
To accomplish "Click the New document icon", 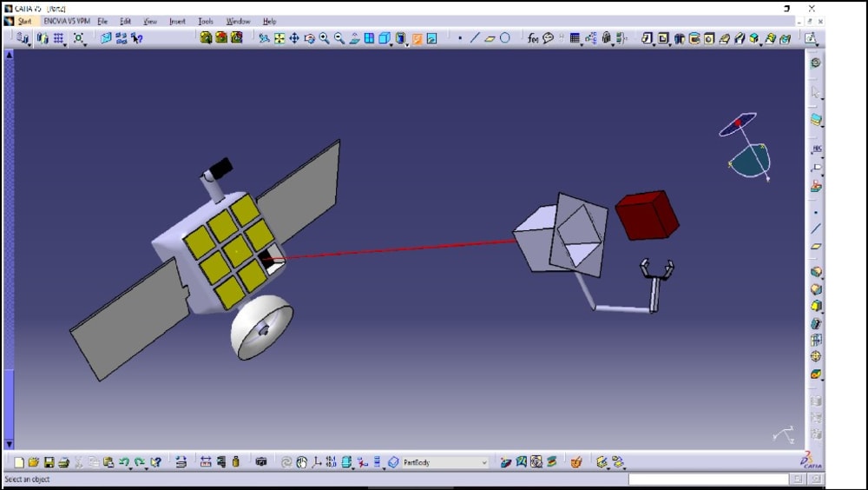I will (19, 461).
